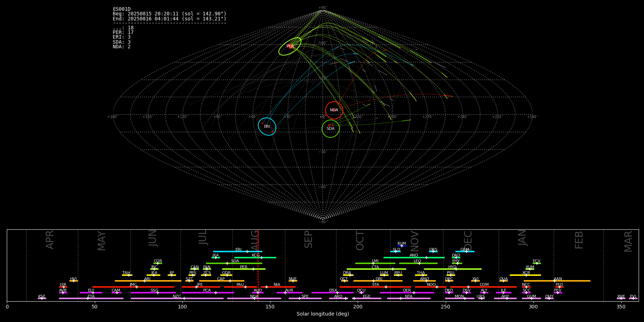
Task: Select the AAN shower bar in timeline
Action: [x=557, y=281]
